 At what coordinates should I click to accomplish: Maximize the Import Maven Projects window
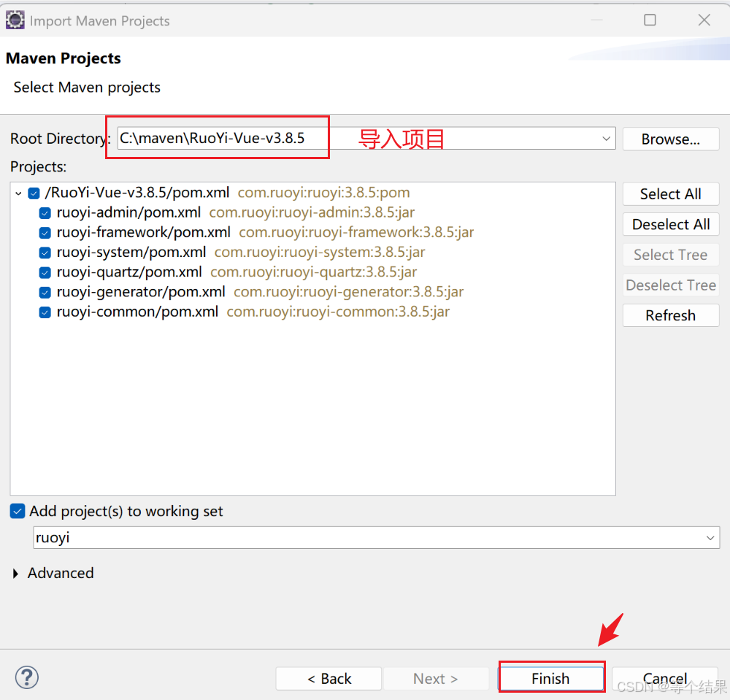point(650,20)
